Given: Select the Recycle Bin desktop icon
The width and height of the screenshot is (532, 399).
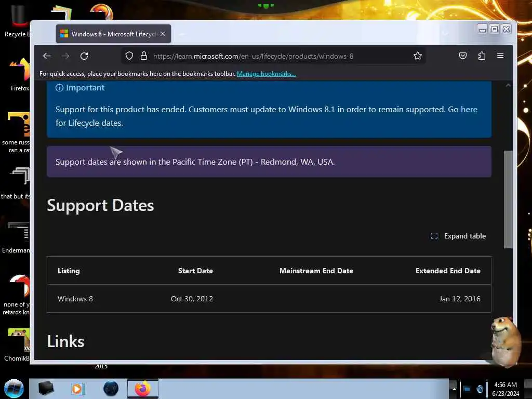Looking at the screenshot, I should (x=17, y=21).
